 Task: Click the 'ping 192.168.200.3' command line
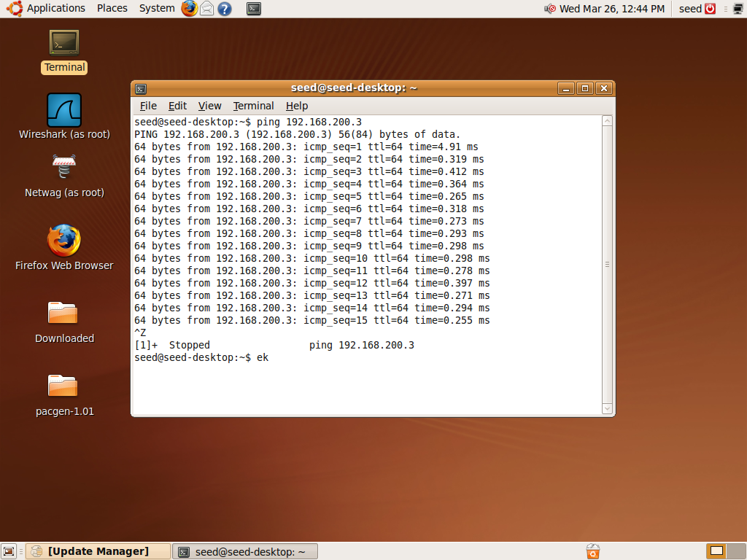pos(248,122)
